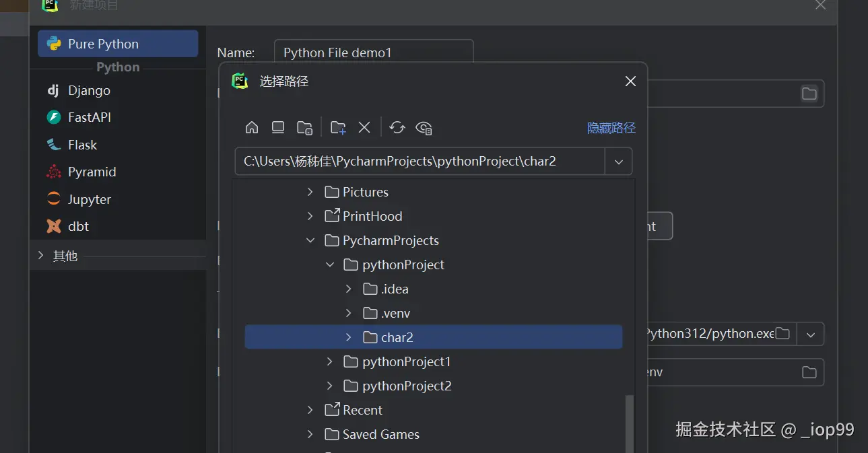Expand the 其他 section in sidebar
868x453 pixels.
(x=41, y=256)
